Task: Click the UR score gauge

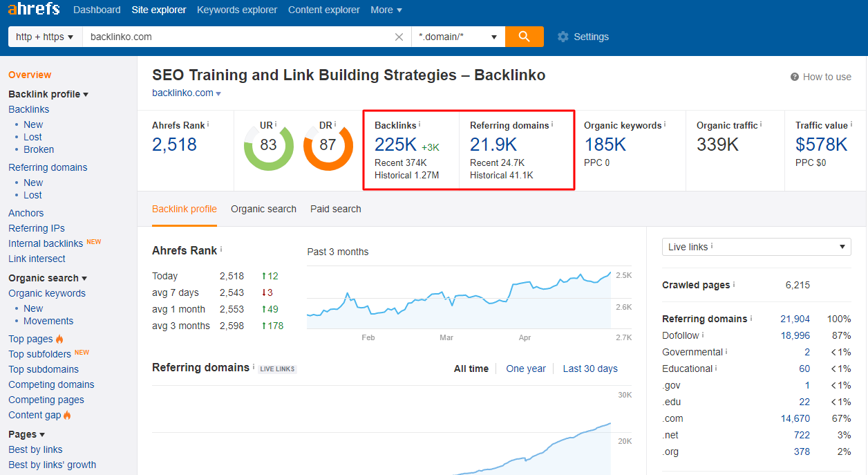Action: pyautogui.click(x=268, y=146)
